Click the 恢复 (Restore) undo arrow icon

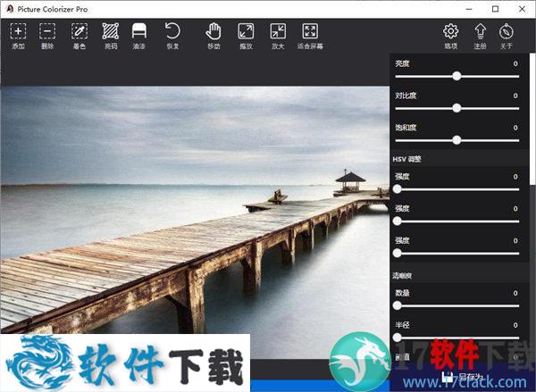tap(172, 32)
